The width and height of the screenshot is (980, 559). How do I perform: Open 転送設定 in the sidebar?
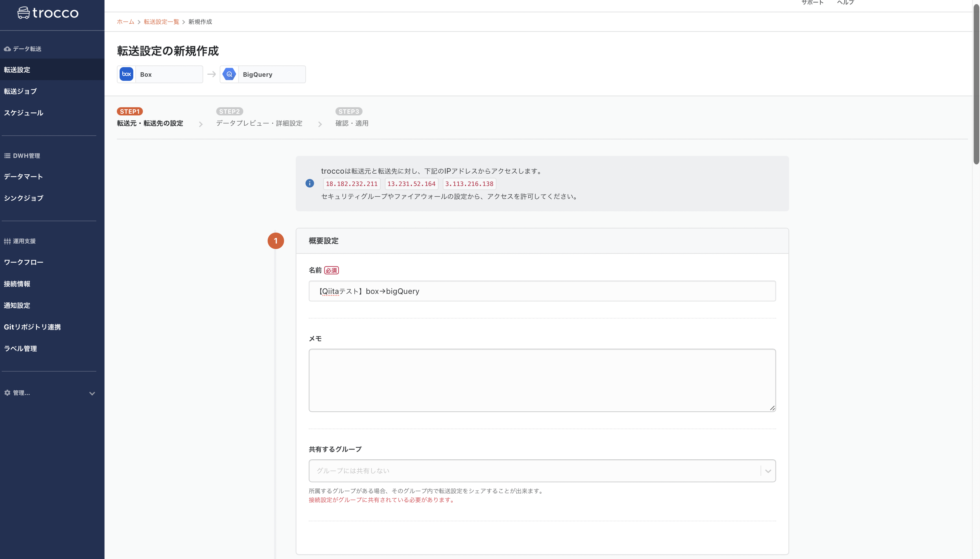tap(52, 70)
